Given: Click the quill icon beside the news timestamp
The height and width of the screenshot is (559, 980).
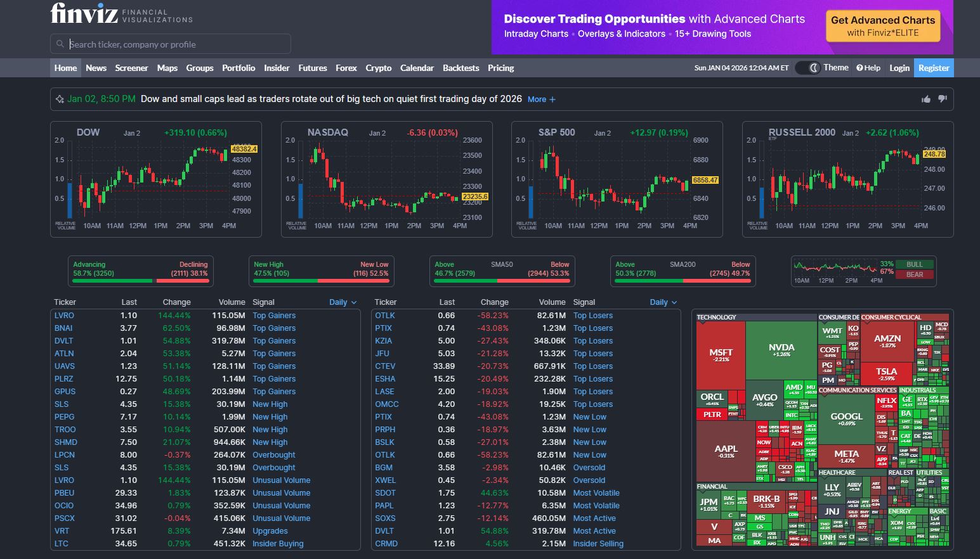Looking at the screenshot, I should coord(58,99).
